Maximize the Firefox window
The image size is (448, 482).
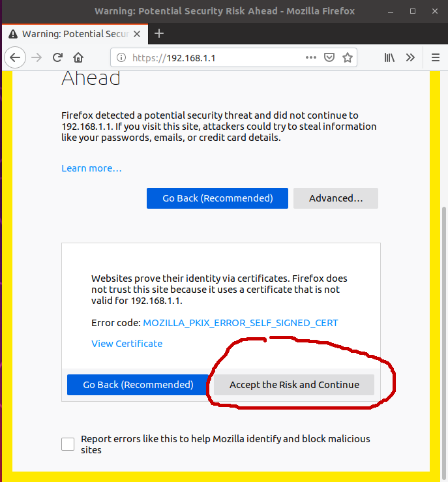[x=413, y=11]
